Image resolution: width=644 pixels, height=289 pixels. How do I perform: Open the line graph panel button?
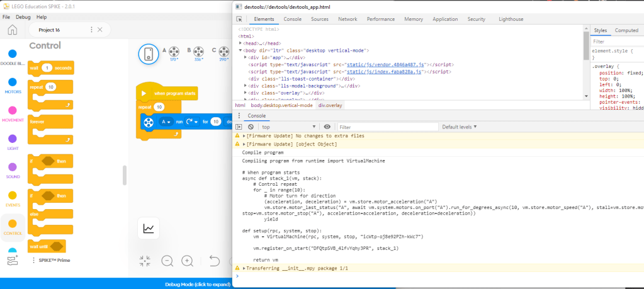149,229
